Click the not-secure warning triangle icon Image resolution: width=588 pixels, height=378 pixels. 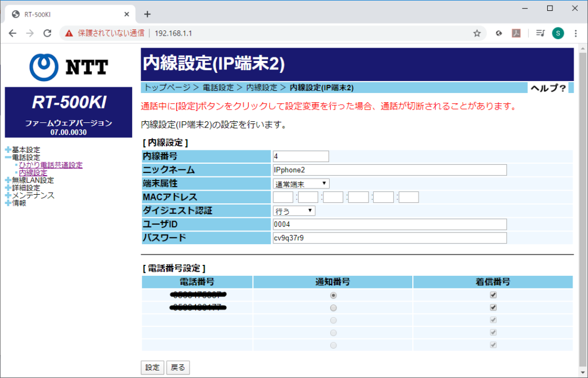[69, 33]
